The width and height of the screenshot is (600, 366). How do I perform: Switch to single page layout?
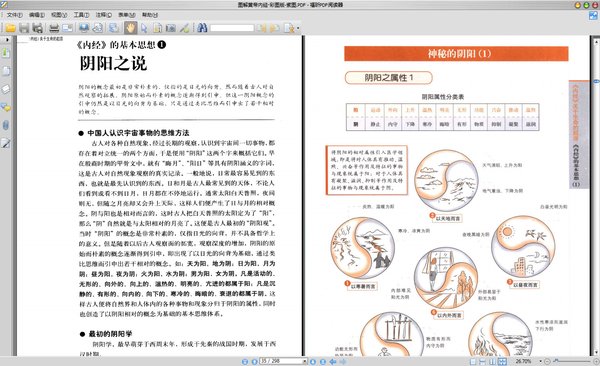(473, 361)
